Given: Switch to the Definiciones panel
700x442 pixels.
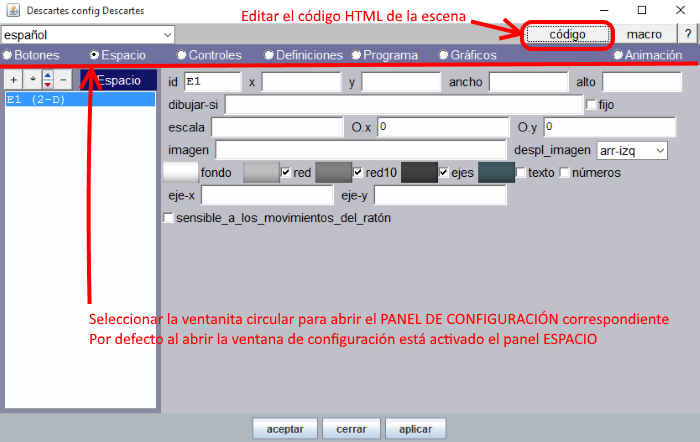Looking at the screenshot, I should [268, 55].
